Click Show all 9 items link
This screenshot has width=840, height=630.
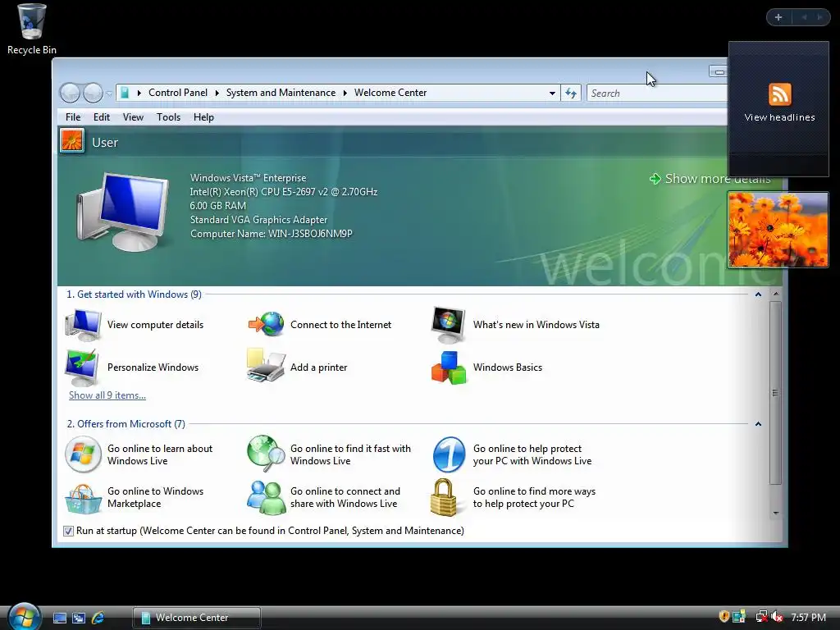(107, 395)
